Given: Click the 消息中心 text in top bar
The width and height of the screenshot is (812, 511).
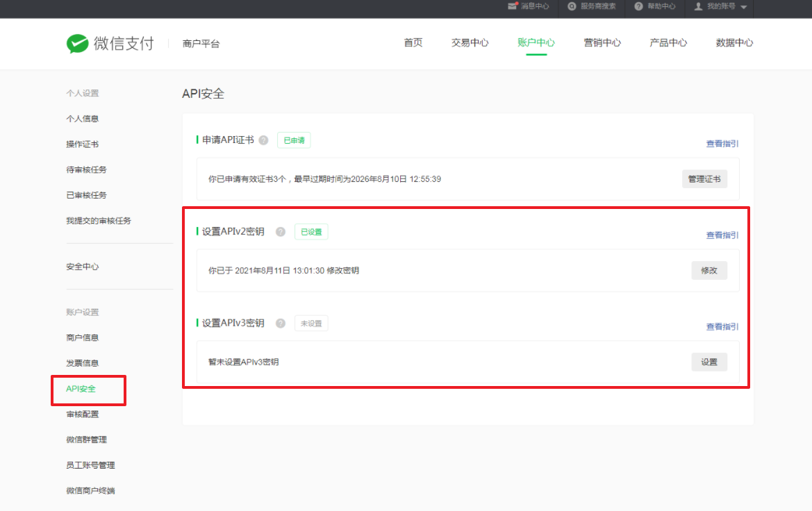Looking at the screenshot, I should pyautogui.click(x=535, y=6).
